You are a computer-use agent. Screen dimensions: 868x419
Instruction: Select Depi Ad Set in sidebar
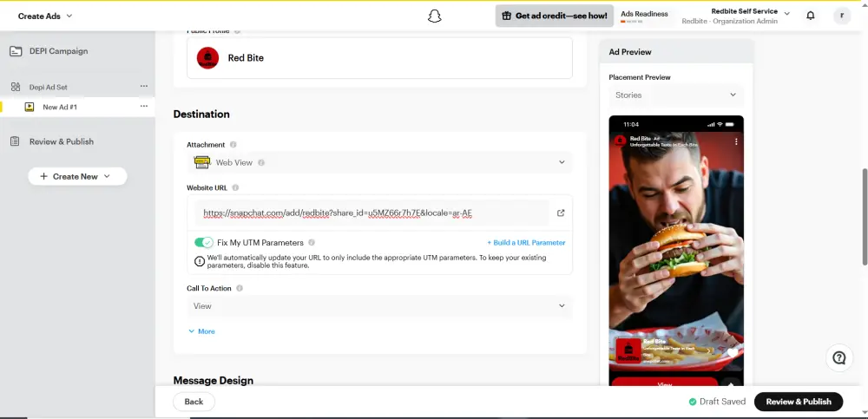48,87
